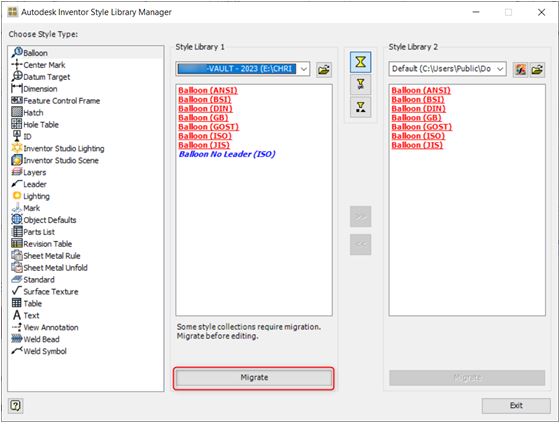
Task: Open the help button
Action: 15,406
